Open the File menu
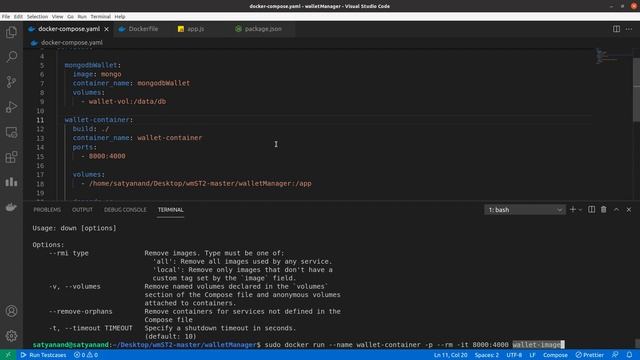This screenshot has height=360, width=640. coord(6,17)
